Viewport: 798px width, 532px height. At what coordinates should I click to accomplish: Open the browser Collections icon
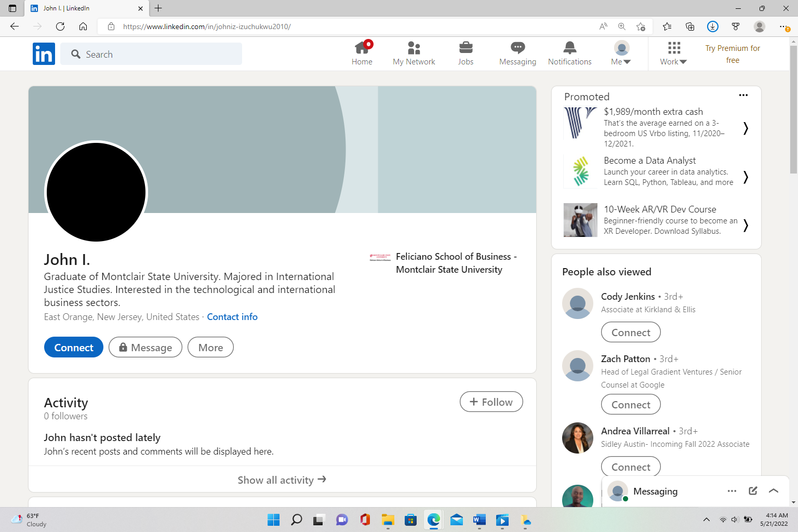click(690, 26)
